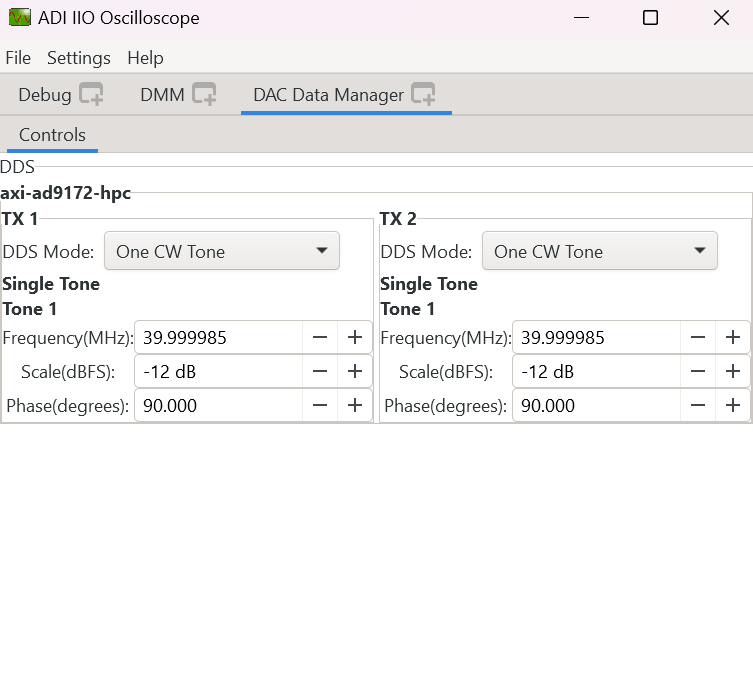
Task: Open the Help menu
Action: (145, 58)
